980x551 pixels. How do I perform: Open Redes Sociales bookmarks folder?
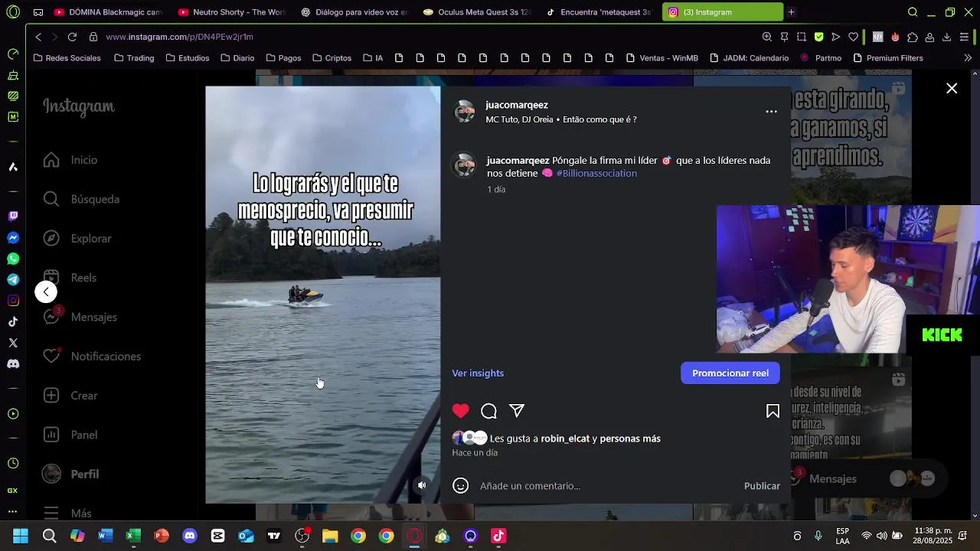(x=67, y=58)
